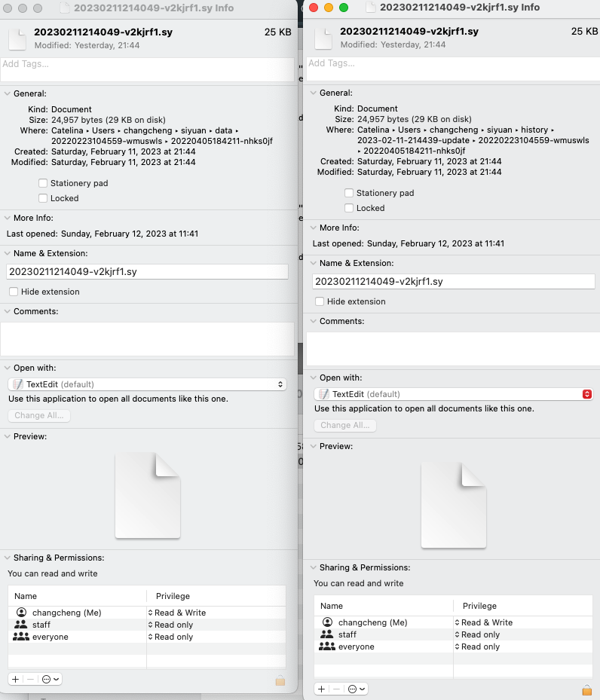600x700 pixels.
Task: Click Add Tags field in left window
Action: point(147,69)
